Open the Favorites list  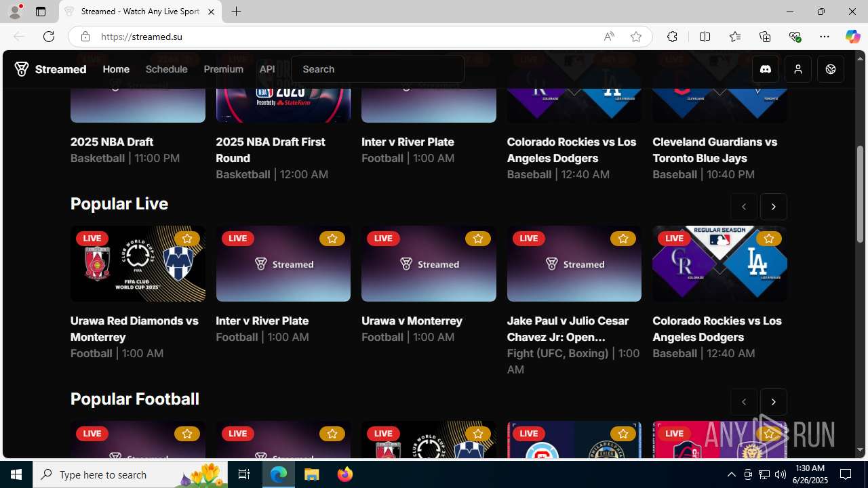[735, 37]
